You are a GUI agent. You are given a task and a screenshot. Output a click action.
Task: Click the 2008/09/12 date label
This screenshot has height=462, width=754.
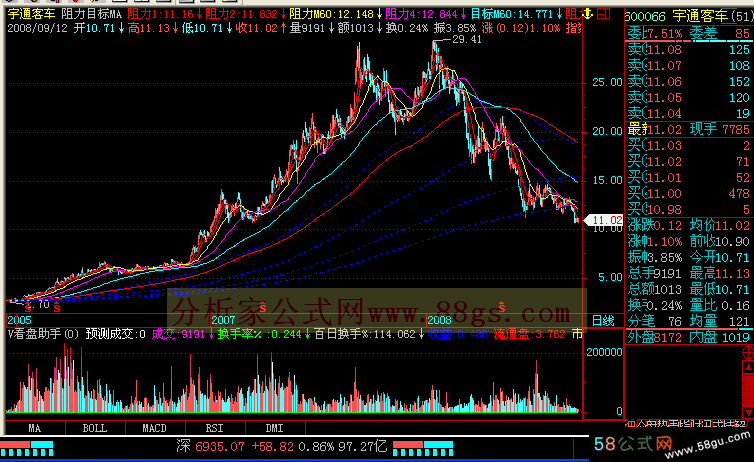pyautogui.click(x=38, y=28)
